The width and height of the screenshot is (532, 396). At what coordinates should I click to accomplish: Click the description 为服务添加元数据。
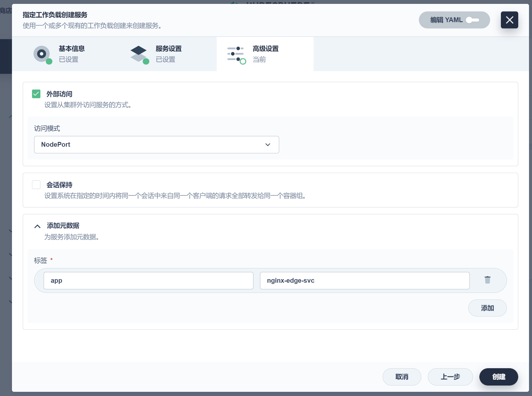[72, 237]
